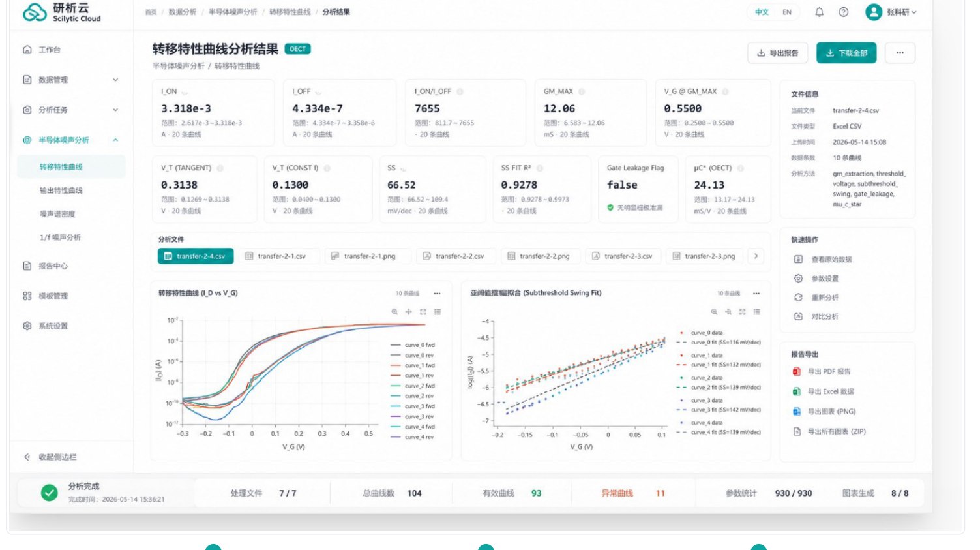Zoom tool in the 转移特性曲线 chart toolbar

pos(394,312)
